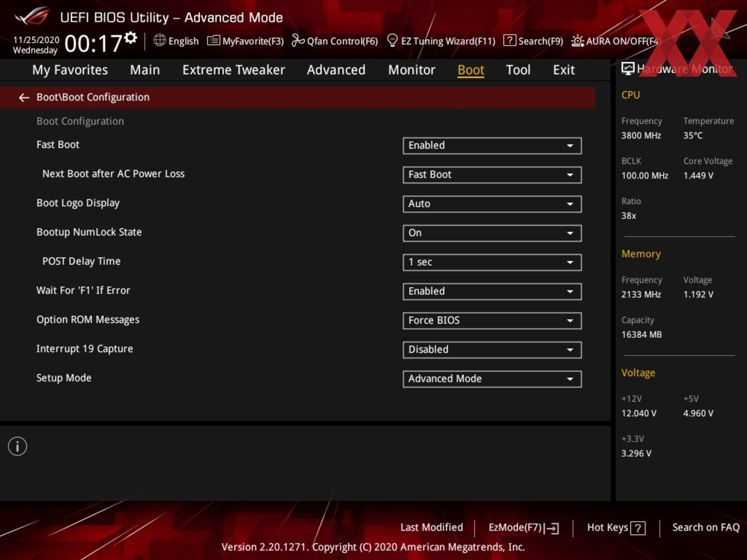Click the 11/25/2020 date
The image size is (747, 560).
36,40
